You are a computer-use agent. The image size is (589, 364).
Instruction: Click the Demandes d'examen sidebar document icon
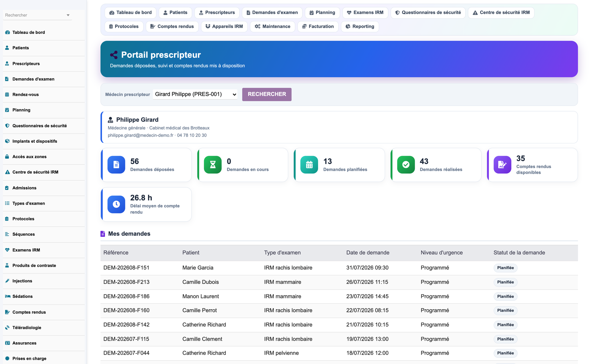click(7, 79)
